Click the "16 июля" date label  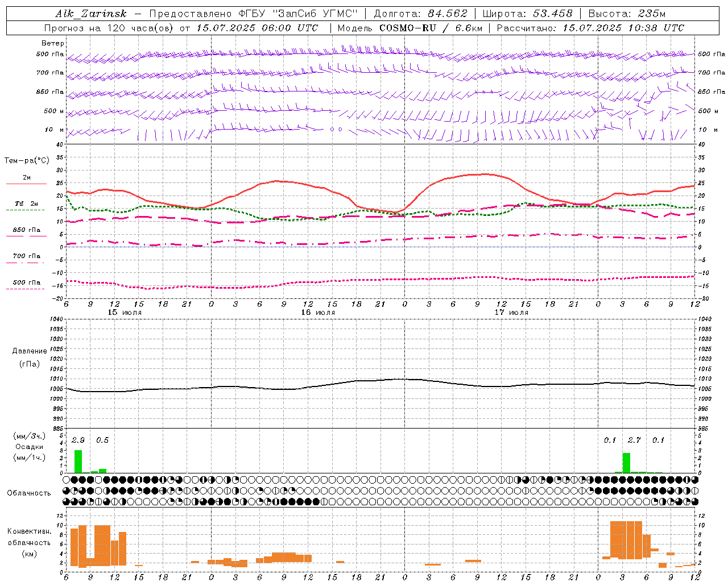click(x=318, y=313)
